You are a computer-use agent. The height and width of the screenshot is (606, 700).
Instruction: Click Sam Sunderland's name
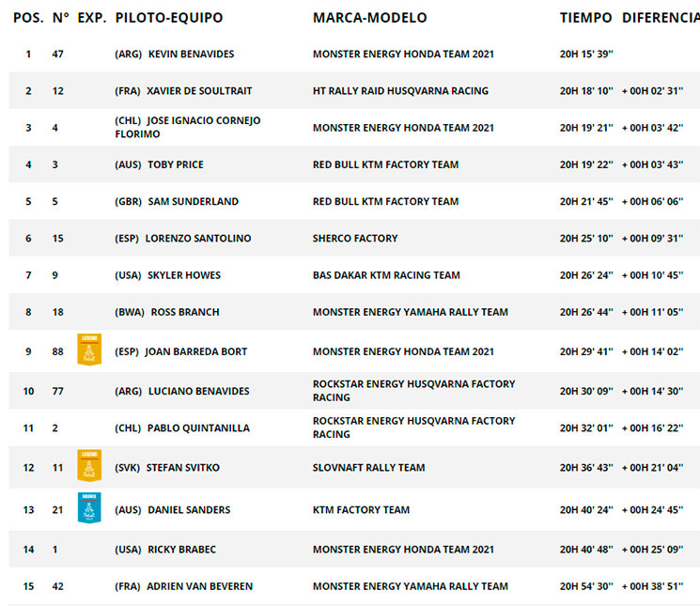[x=194, y=202]
